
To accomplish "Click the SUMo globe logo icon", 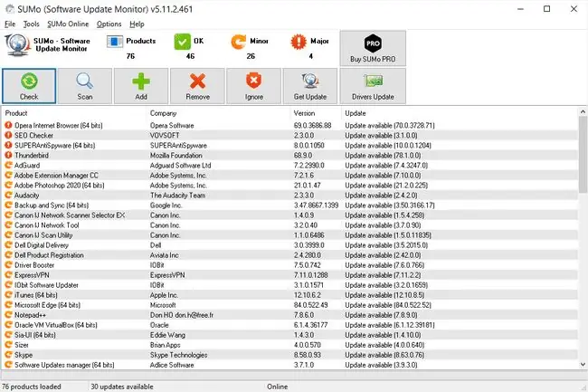I will tap(17, 45).
